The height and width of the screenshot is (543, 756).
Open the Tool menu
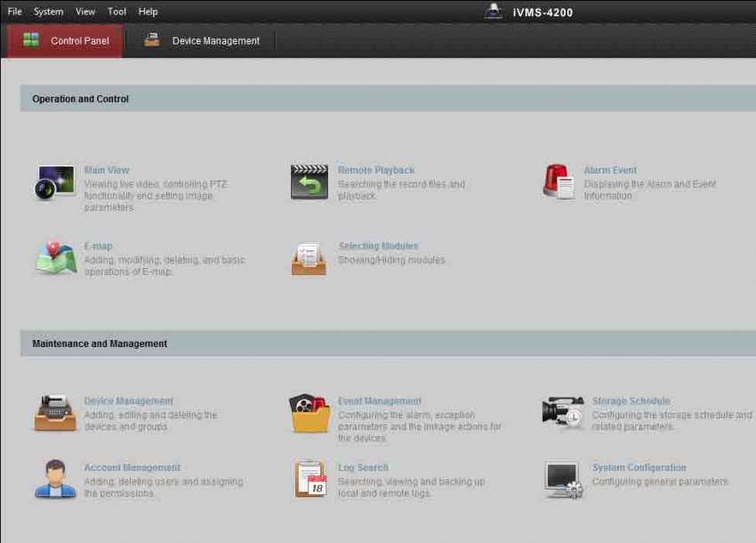[117, 12]
